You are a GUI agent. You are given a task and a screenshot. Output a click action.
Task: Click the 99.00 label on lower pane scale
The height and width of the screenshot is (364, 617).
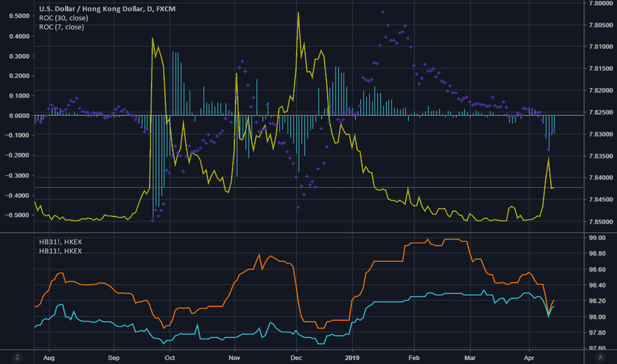click(597, 238)
